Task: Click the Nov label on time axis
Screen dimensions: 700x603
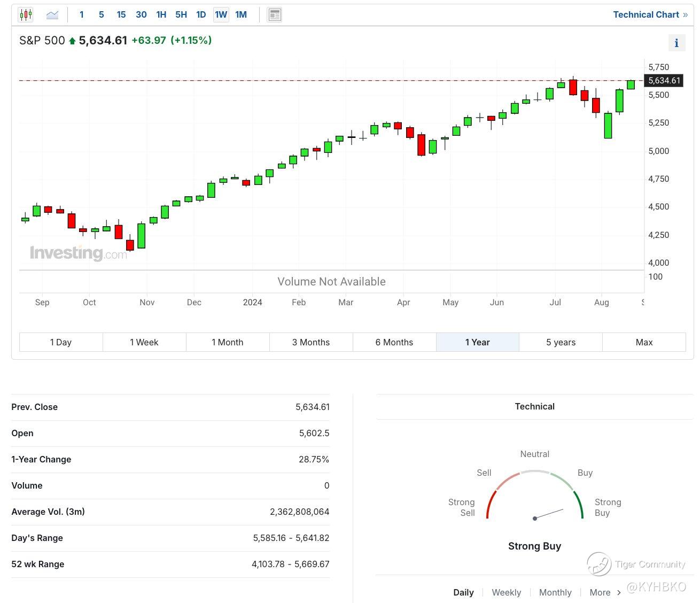Action: (x=147, y=302)
